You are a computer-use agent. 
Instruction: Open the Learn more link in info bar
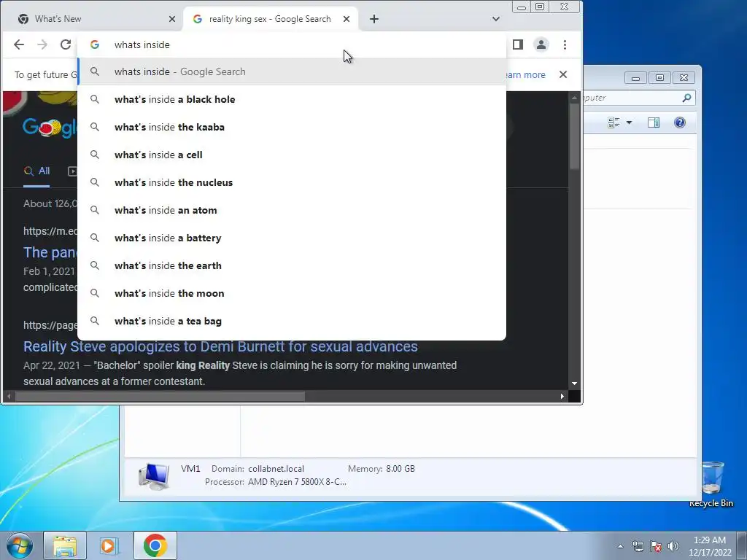526,75
